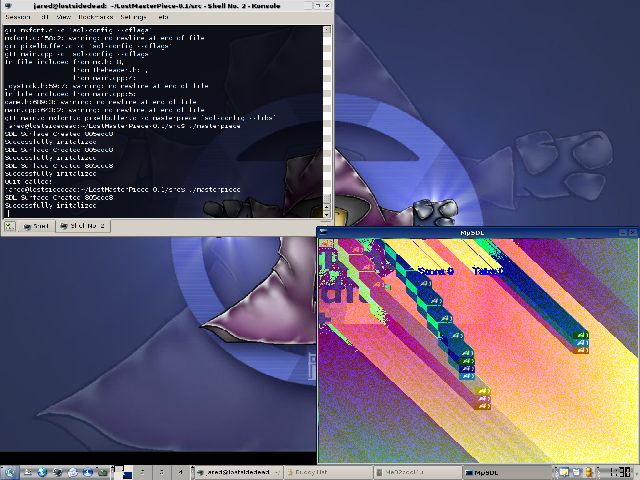This screenshot has height=480, width=640.
Task: Open the Edit menu in Konsole
Action: 45,17
